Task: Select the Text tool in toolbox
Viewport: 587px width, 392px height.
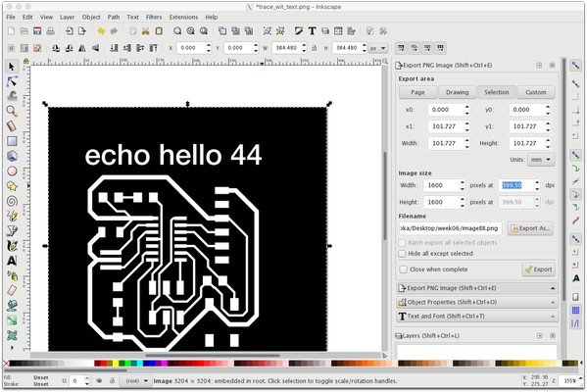Action: [x=12, y=261]
